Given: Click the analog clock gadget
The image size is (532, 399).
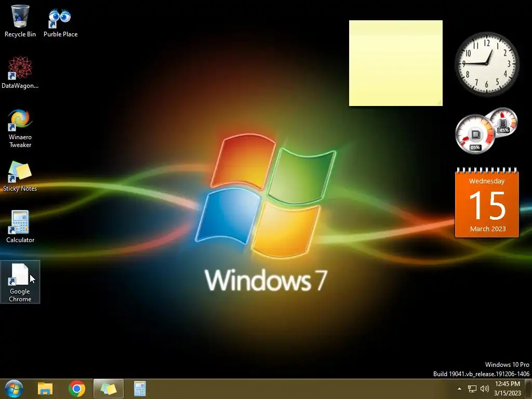Looking at the screenshot, I should pos(487,63).
